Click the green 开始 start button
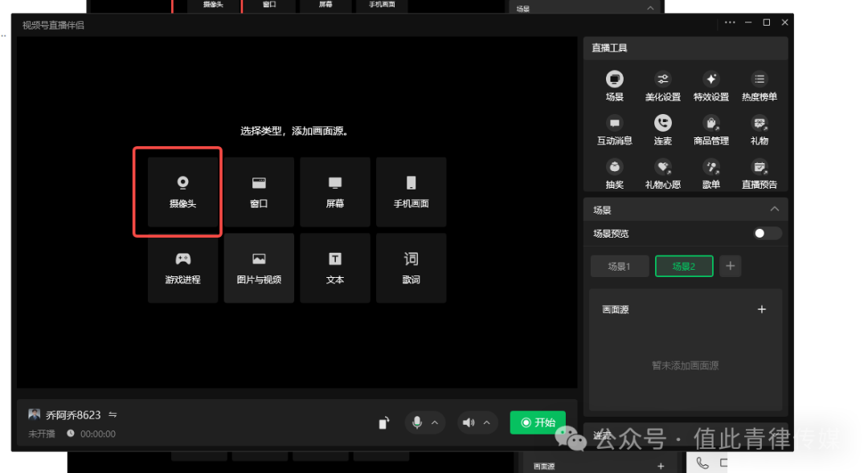Screen dimensions: 868x473 [538, 422]
